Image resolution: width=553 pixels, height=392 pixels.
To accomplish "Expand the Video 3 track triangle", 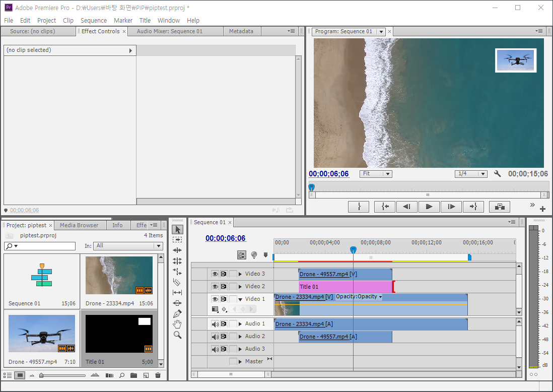I will coord(240,274).
